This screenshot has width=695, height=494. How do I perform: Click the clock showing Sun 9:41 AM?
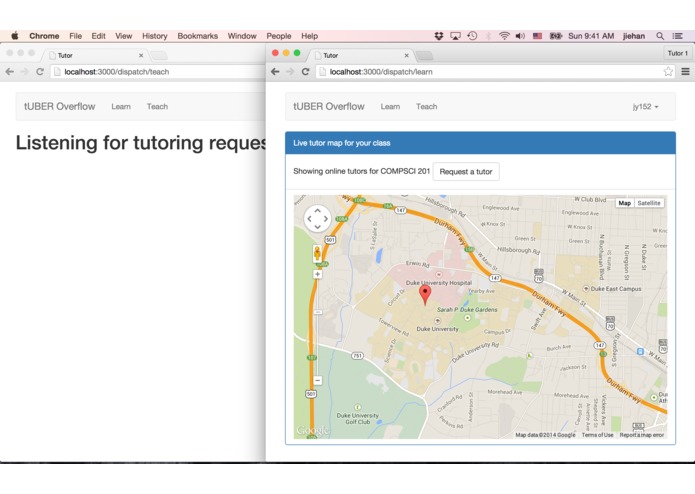pos(591,36)
